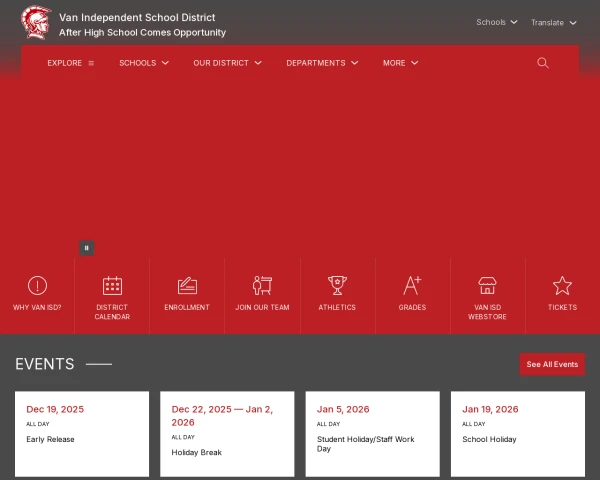Select the Enrollment pencil icon
The width and height of the screenshot is (600, 480).
pos(187,286)
